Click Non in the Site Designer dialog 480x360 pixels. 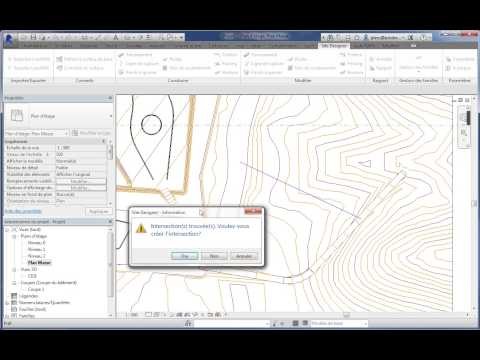214,256
